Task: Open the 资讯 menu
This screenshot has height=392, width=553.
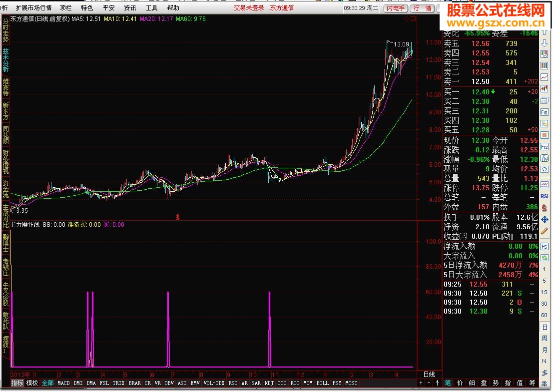Action: coord(130,8)
